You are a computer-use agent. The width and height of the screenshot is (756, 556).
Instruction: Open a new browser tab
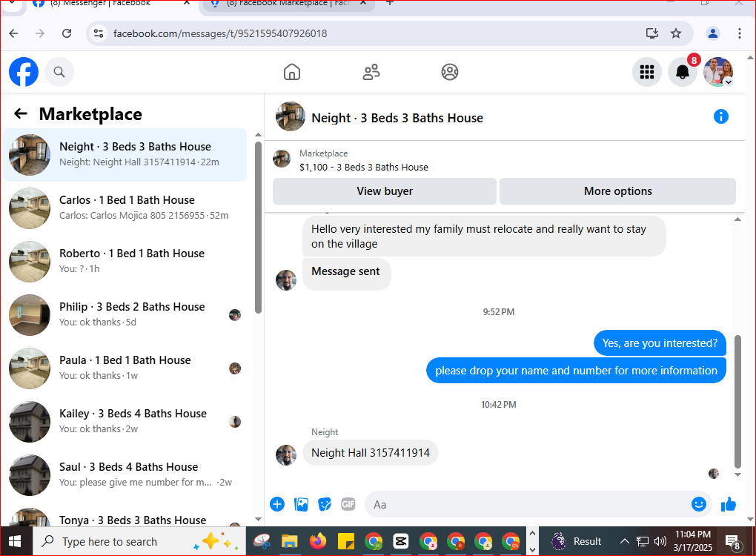[390, 4]
